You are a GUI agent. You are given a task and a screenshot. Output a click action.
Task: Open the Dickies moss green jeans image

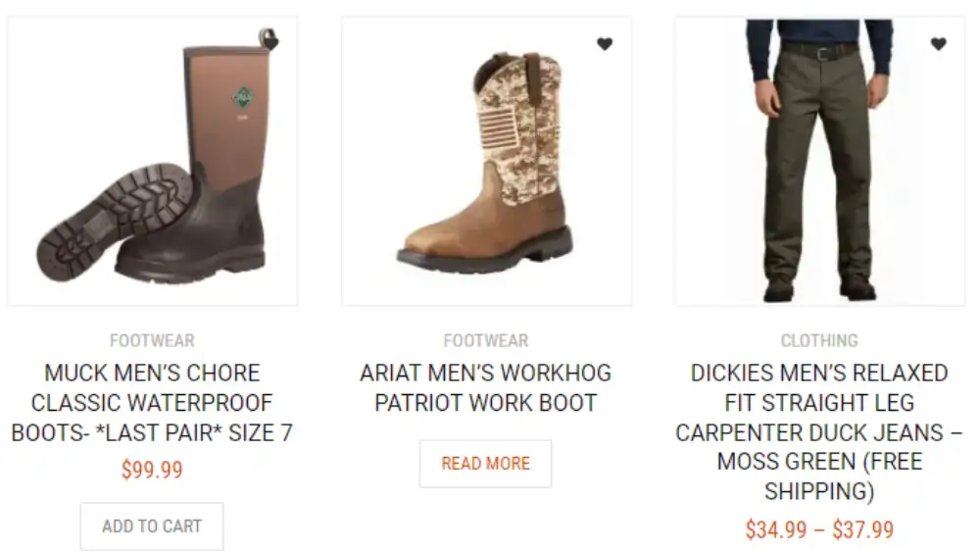coord(820,162)
